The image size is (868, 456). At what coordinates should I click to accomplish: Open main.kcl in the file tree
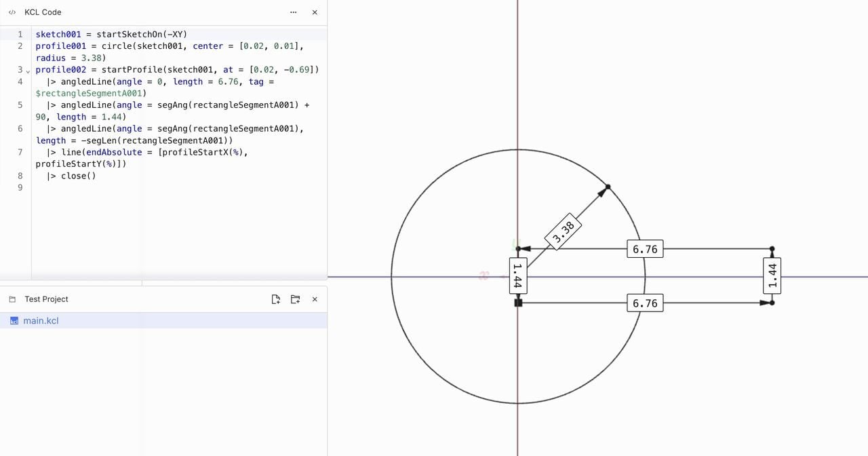click(41, 320)
